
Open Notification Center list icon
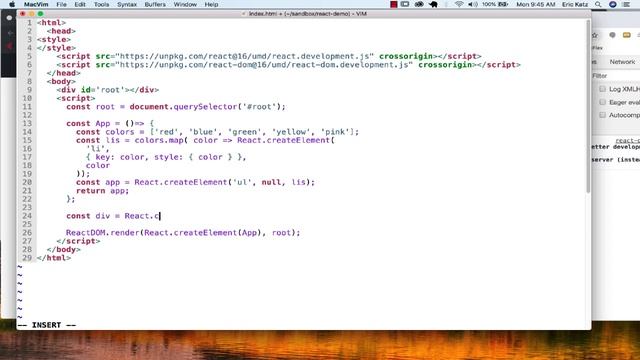[627, 4]
